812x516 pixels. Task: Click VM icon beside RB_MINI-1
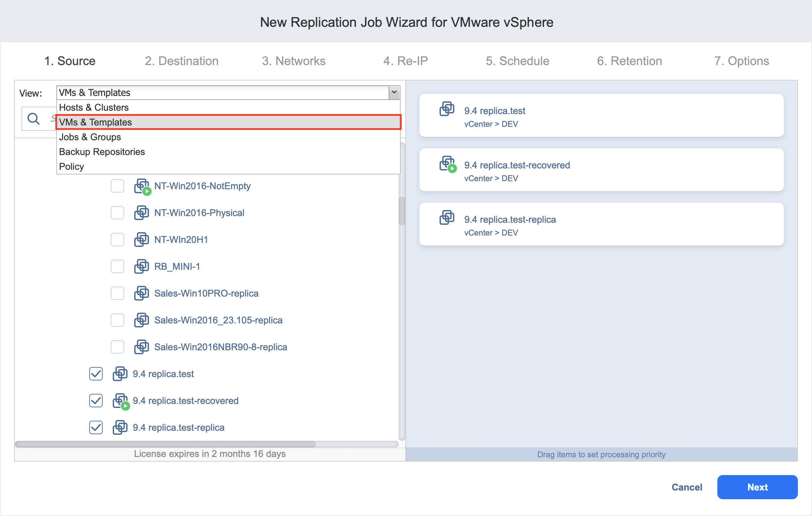(x=141, y=267)
